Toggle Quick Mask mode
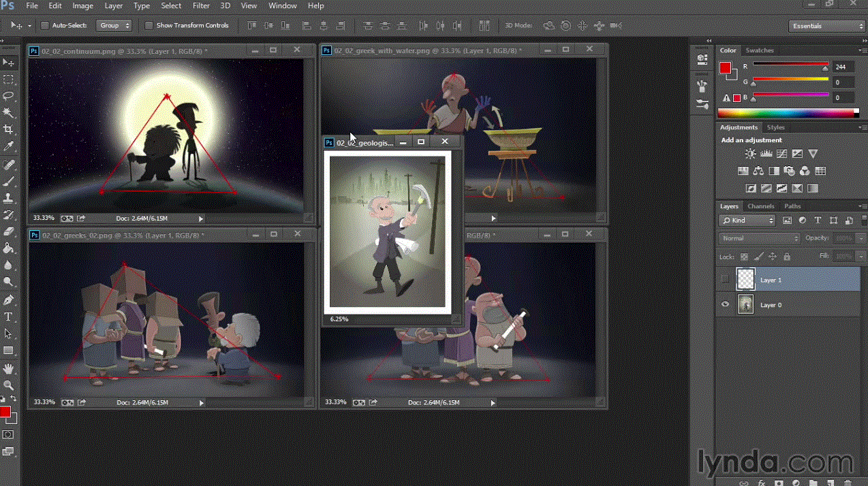 (x=8, y=434)
